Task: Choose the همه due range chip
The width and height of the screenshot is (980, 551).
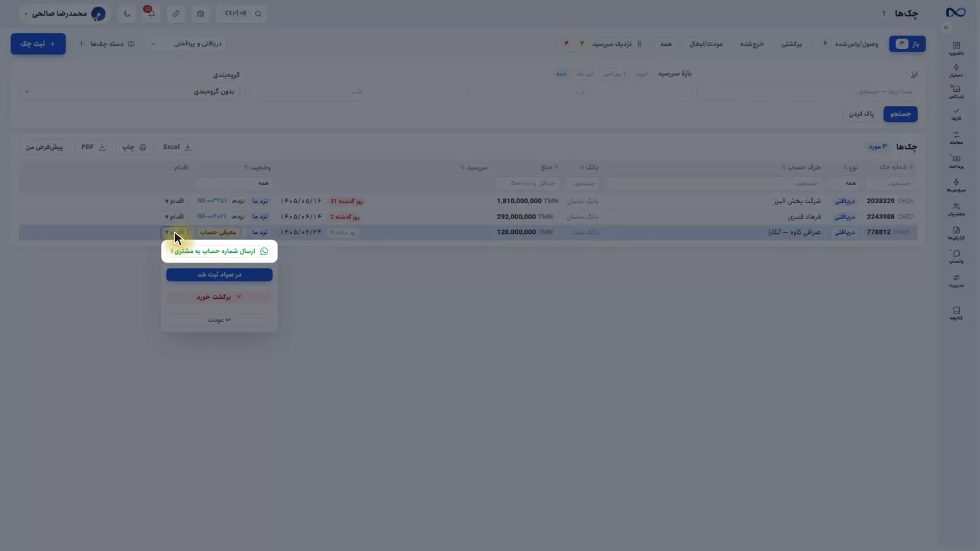Action: point(561,74)
